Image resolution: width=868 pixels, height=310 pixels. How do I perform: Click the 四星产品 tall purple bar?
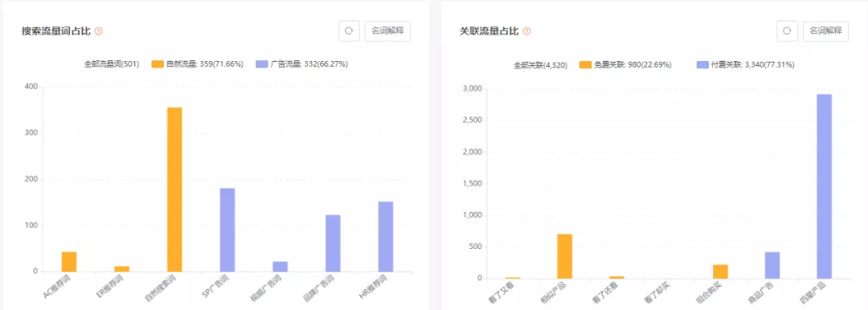coord(825,186)
